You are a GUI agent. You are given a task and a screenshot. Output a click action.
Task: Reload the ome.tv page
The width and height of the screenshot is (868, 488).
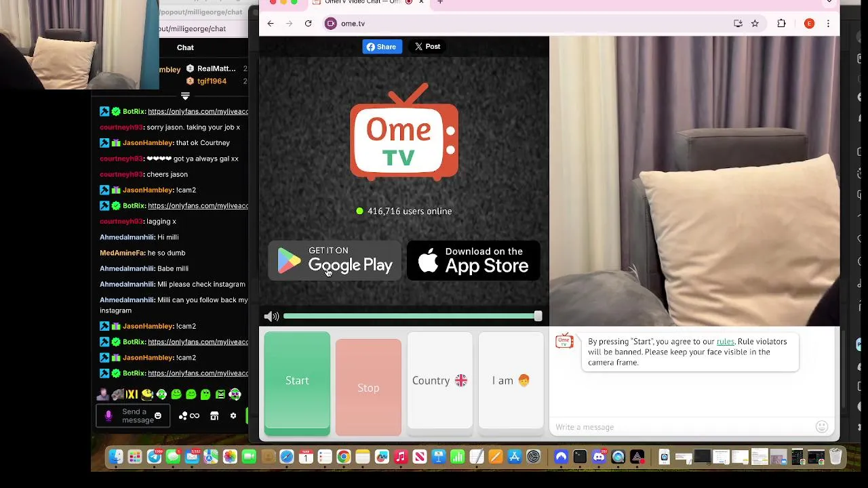coord(308,24)
